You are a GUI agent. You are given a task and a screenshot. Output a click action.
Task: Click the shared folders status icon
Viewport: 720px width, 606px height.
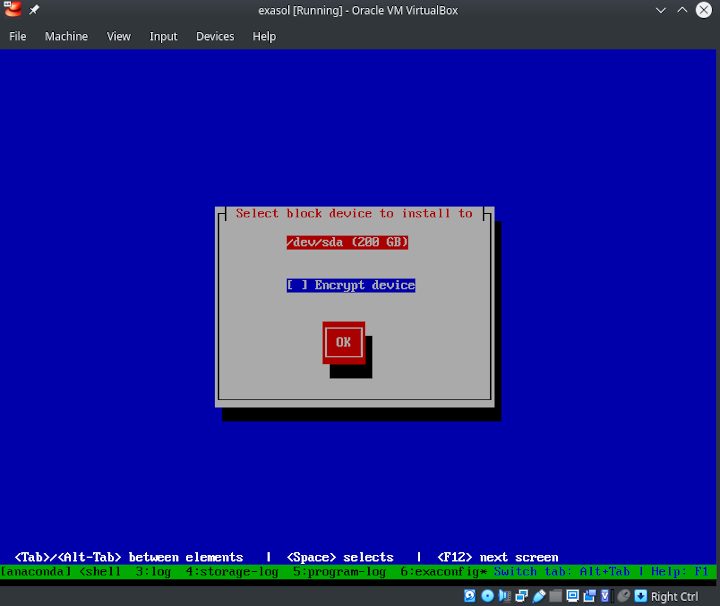tap(556, 596)
